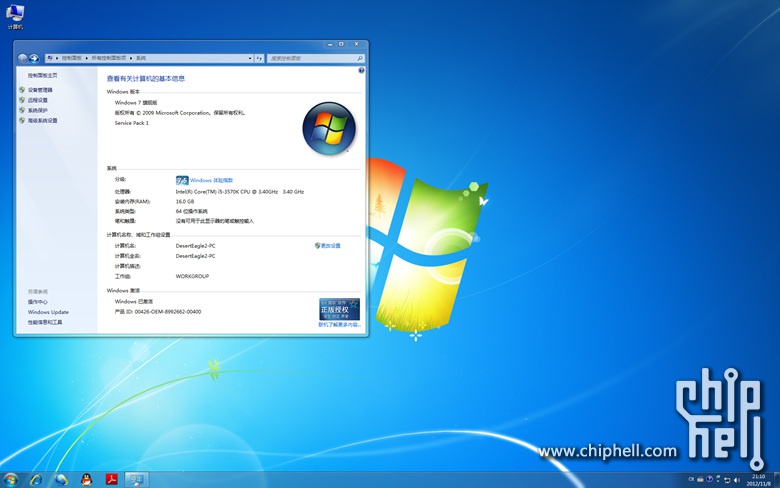
Task: Click the 正版授权 genuine badge
Action: click(x=339, y=309)
